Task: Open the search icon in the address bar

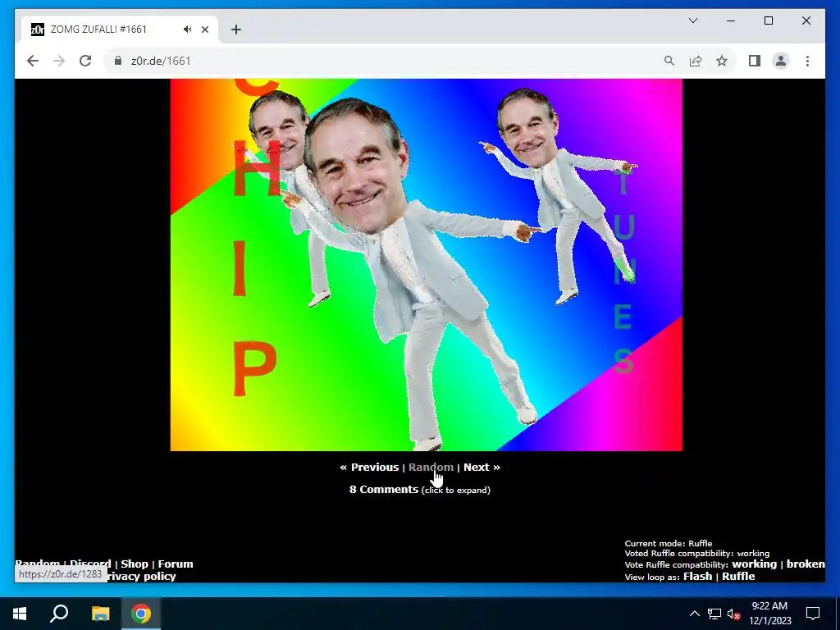Action: pyautogui.click(x=669, y=61)
